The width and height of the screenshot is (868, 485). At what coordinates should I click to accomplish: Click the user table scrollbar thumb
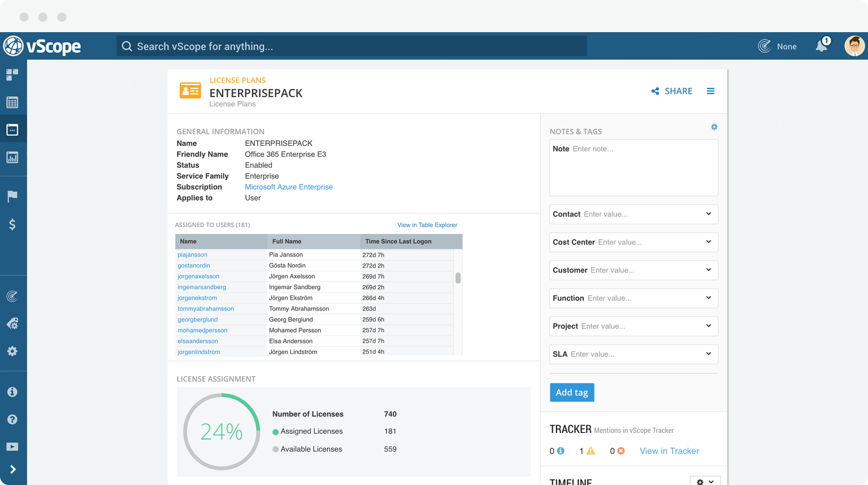458,278
